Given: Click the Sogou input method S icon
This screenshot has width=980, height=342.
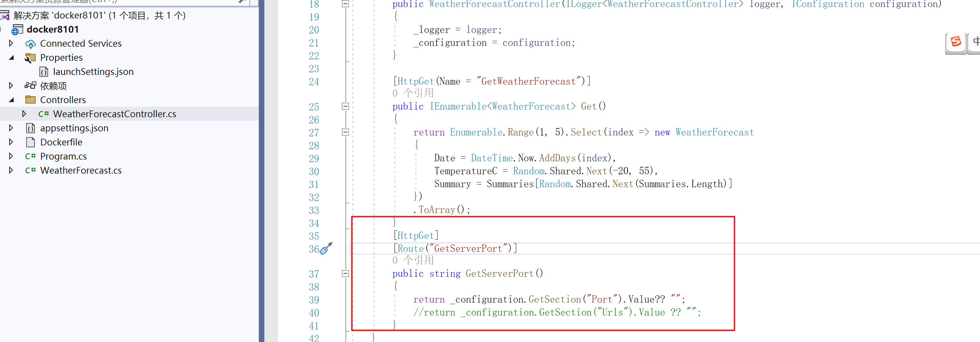Looking at the screenshot, I should (x=956, y=41).
